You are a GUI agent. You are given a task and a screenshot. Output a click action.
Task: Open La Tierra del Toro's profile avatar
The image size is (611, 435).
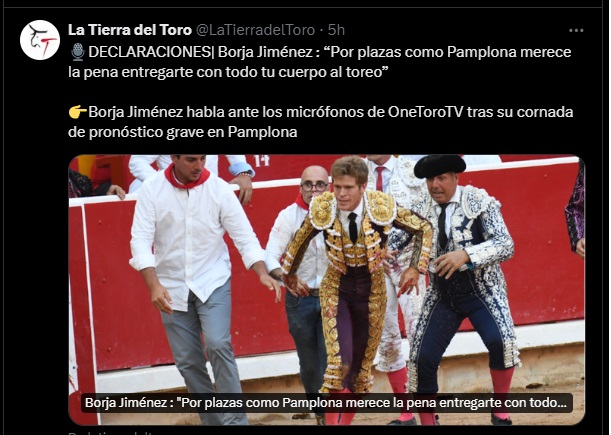(40, 40)
